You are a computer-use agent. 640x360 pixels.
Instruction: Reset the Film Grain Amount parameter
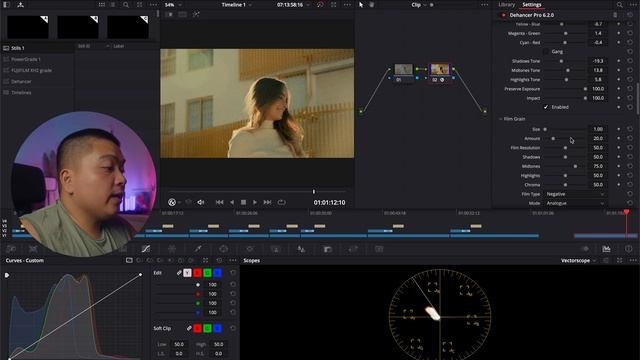coord(630,138)
